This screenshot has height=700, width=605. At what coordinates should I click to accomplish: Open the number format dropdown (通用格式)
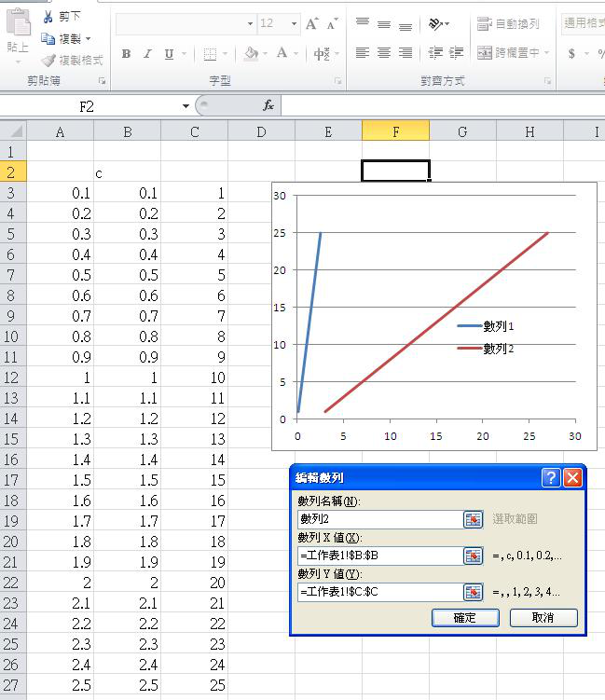(584, 23)
